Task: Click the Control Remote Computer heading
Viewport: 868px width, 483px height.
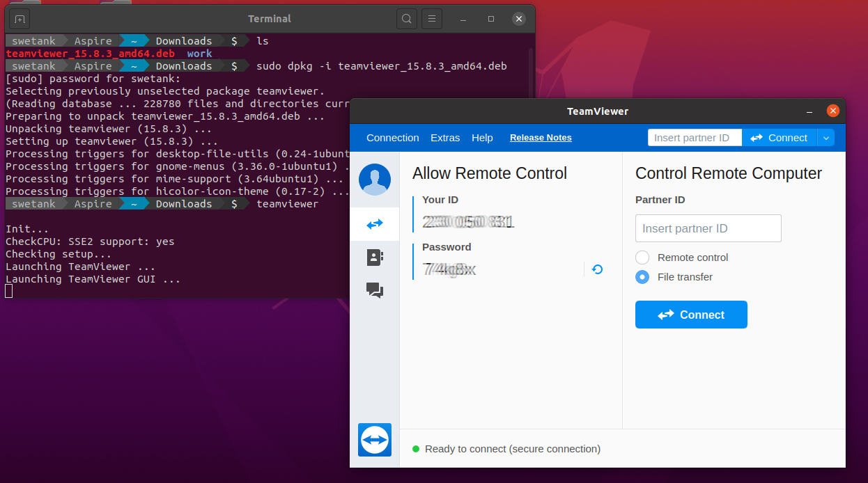Action: [729, 173]
